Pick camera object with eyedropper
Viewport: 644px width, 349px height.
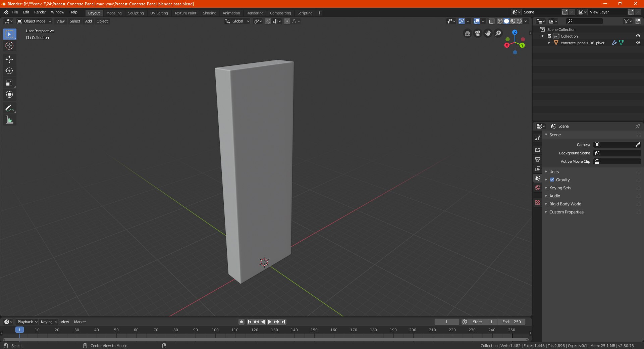pyautogui.click(x=638, y=145)
